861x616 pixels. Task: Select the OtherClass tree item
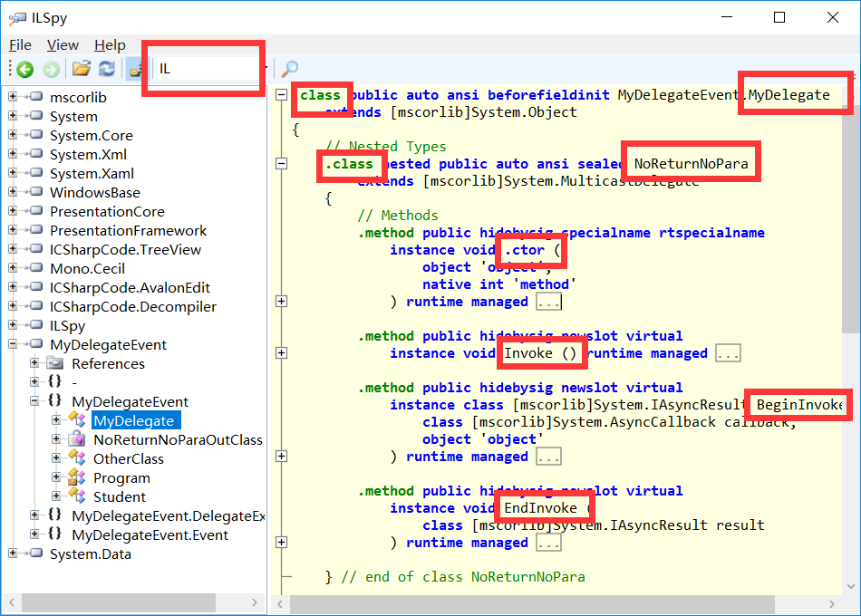point(129,459)
